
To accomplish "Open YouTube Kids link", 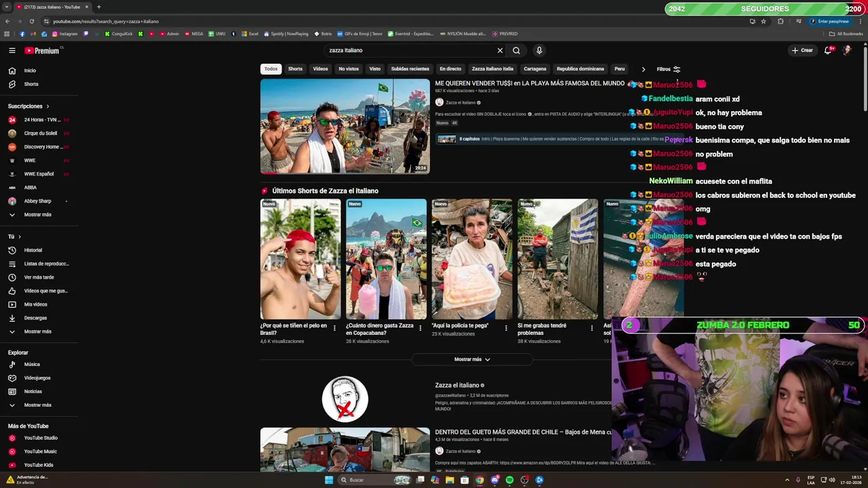I will pyautogui.click(x=39, y=465).
